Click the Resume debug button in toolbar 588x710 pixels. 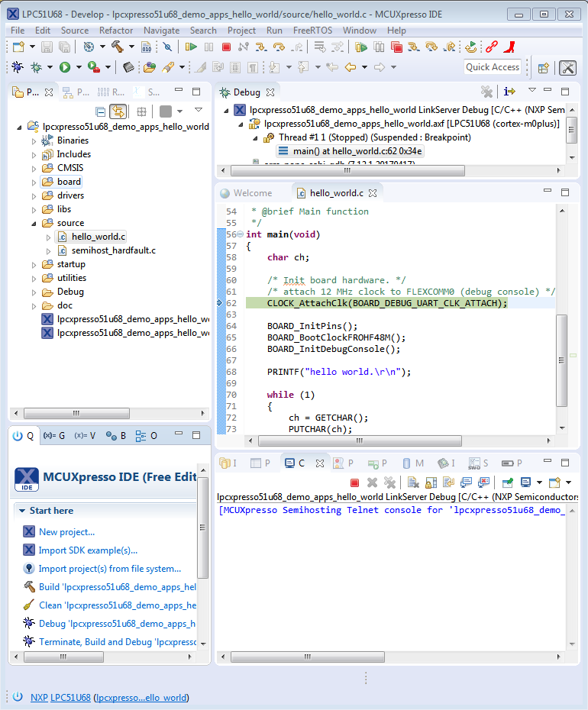pyautogui.click(x=191, y=47)
